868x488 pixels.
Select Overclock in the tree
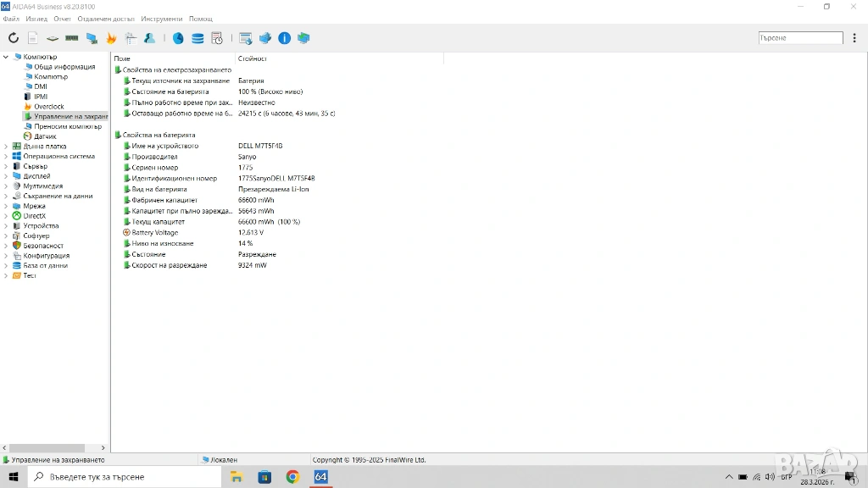48,107
